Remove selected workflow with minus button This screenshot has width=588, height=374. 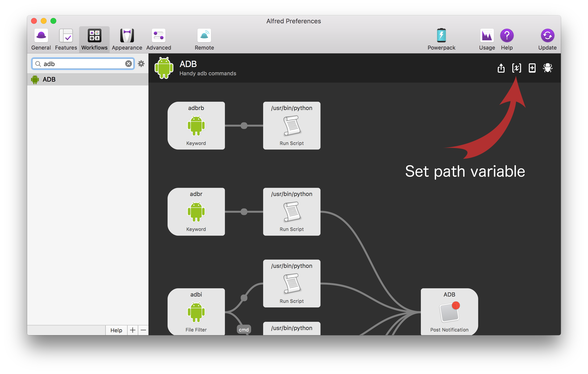tap(143, 330)
